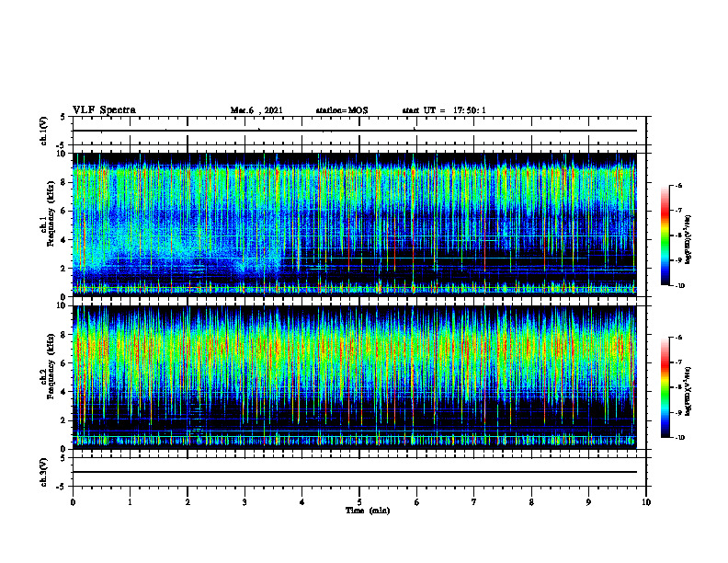
Task: Click the "5" tick on ch.1(V) axis
Action: click(x=63, y=118)
